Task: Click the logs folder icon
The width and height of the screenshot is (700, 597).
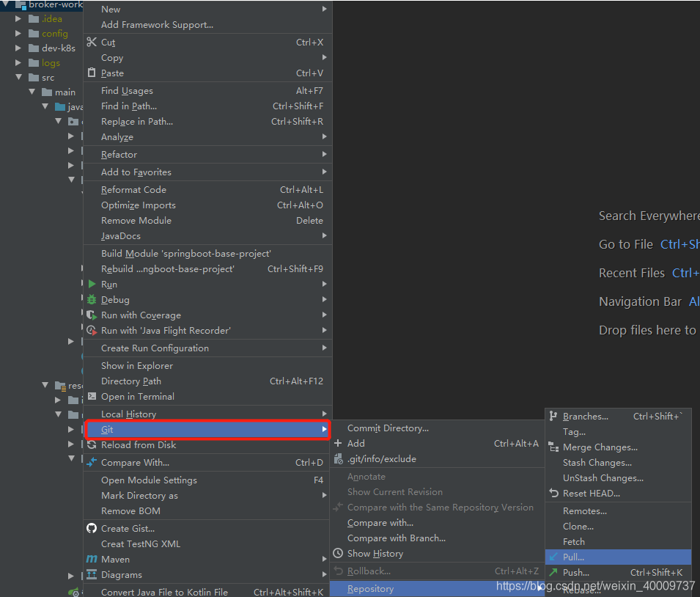Action: [34, 62]
